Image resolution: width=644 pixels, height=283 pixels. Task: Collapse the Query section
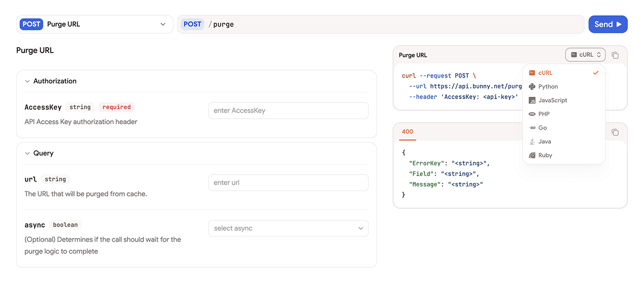27,154
